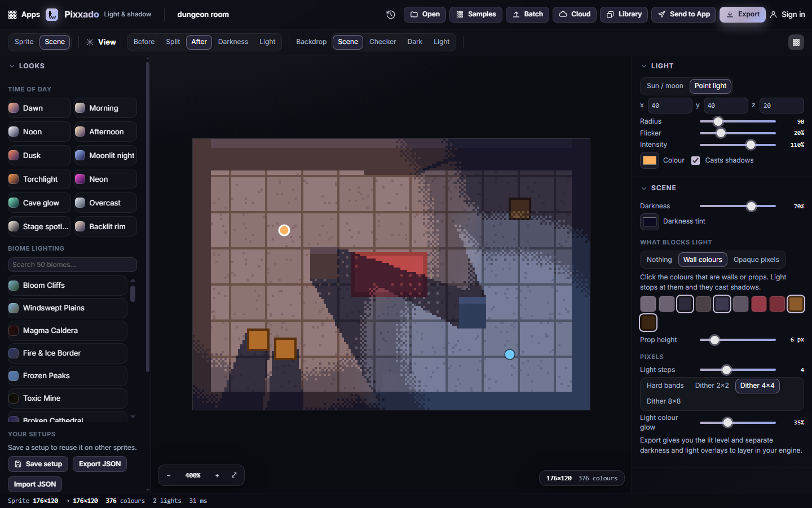Open the history clock icon
Viewport: 812px width, 508px height.
pos(390,14)
